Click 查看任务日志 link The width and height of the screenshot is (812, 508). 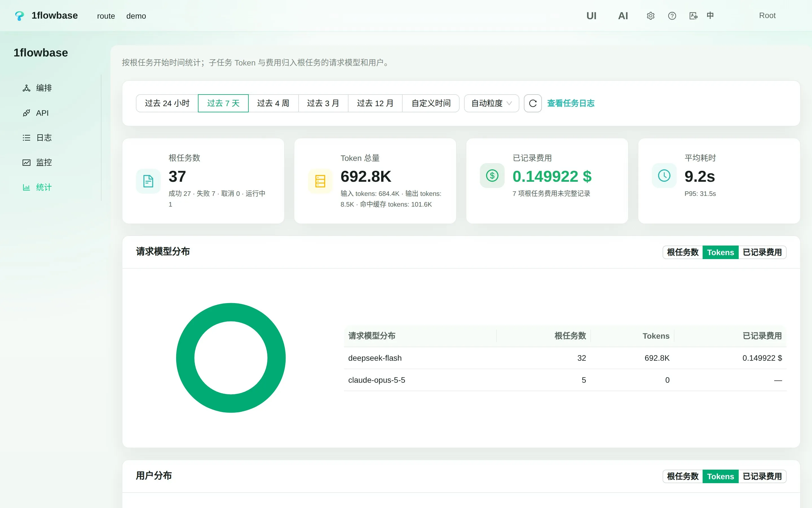point(571,103)
